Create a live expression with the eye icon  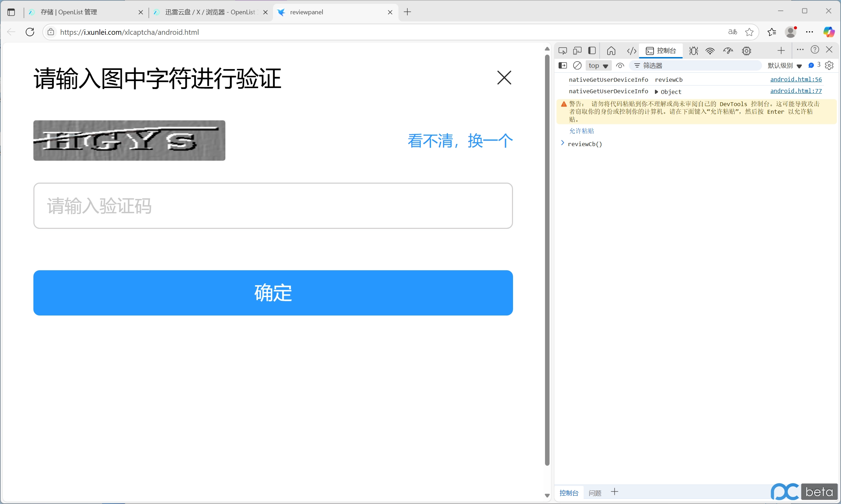click(x=620, y=65)
